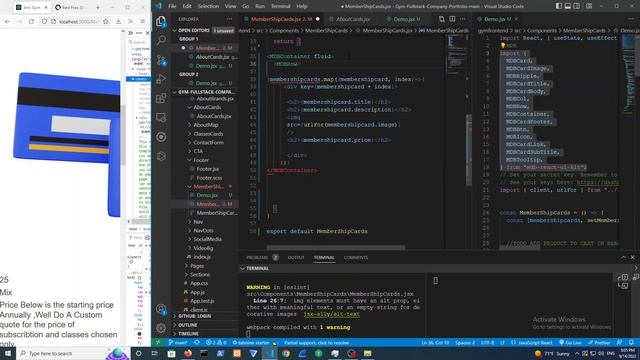Open Demo.jsx under Group 2 open editors
Image resolution: width=640 pixels, height=360 pixels.
coord(207,83)
